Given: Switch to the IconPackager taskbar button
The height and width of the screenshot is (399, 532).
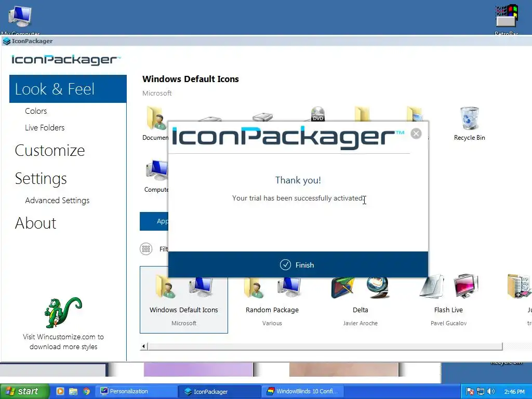Looking at the screenshot, I should (220, 391).
